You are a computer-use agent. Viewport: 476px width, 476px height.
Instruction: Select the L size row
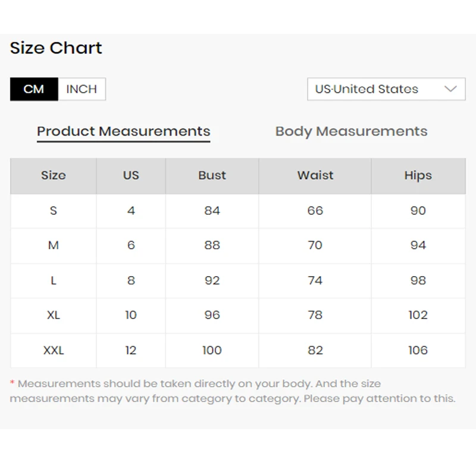[54, 280]
